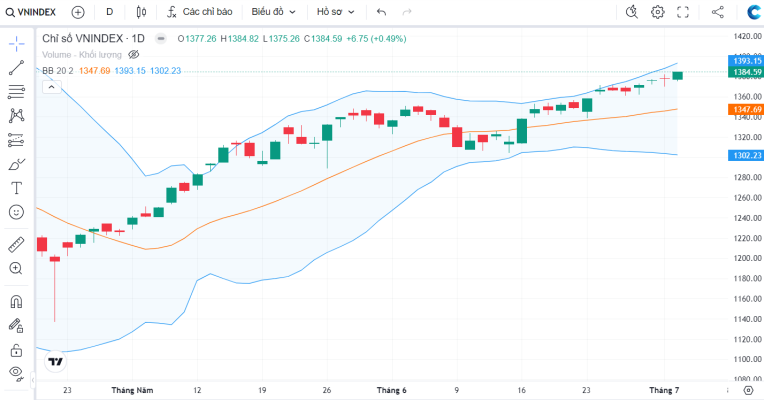This screenshot has width=764, height=400.
Task: Click the TradingView logo
Action: [x=56, y=362]
